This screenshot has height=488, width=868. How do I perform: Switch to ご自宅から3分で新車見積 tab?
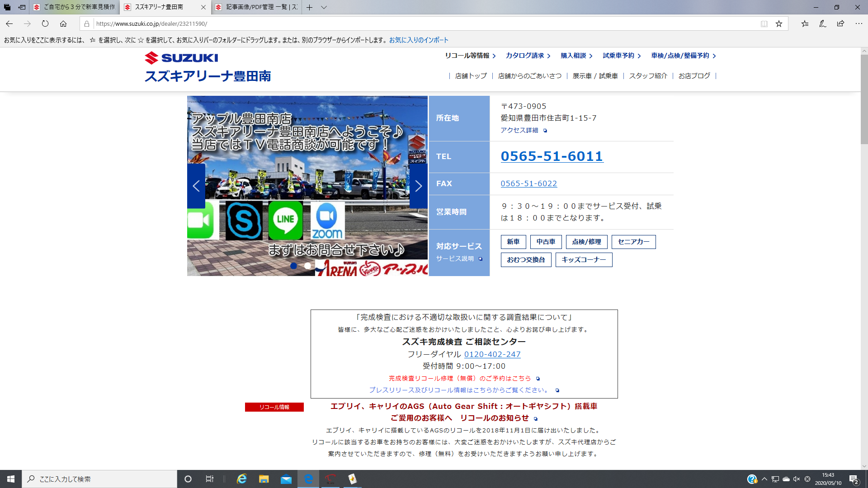pyautogui.click(x=75, y=7)
